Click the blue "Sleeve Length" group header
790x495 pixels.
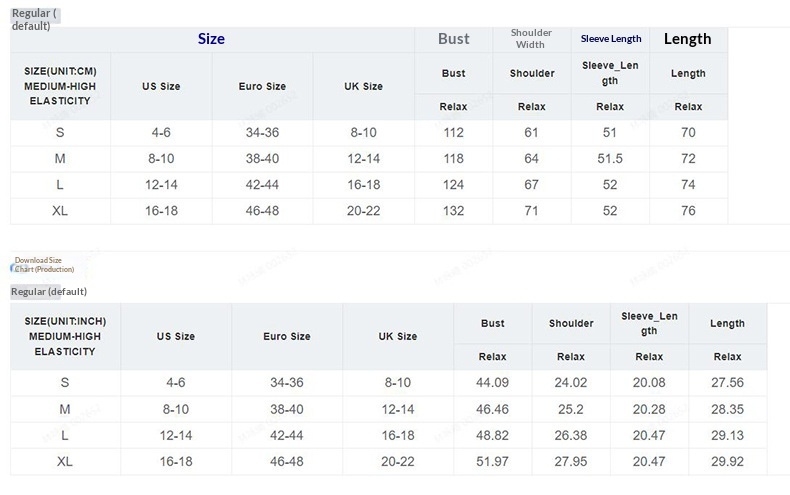tap(610, 39)
